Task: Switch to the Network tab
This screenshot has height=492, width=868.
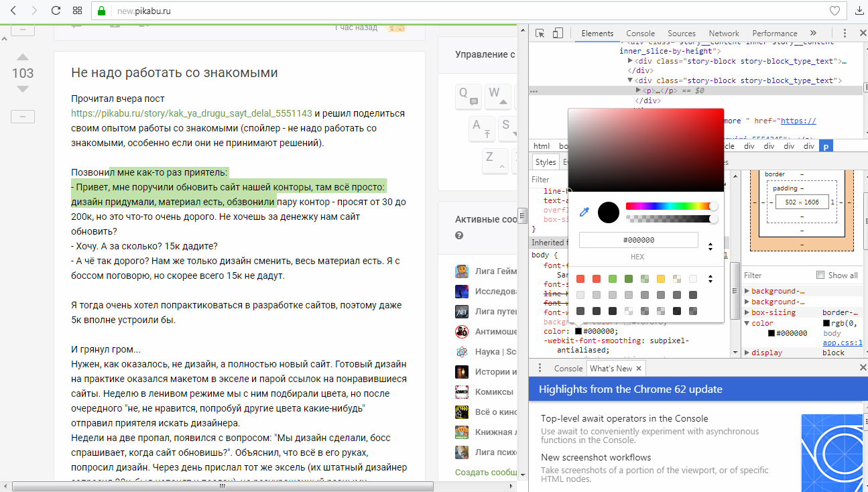Action: pyautogui.click(x=724, y=33)
